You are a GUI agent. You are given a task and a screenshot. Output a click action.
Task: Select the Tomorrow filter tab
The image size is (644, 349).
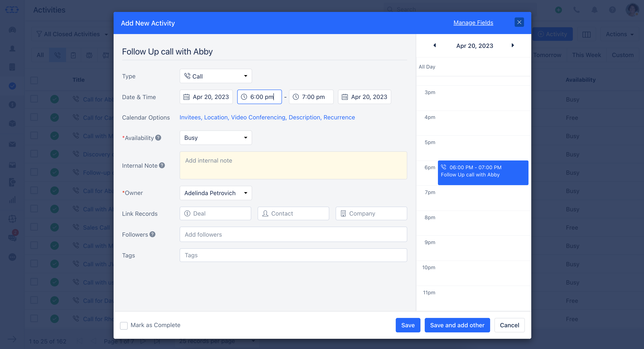547,55
